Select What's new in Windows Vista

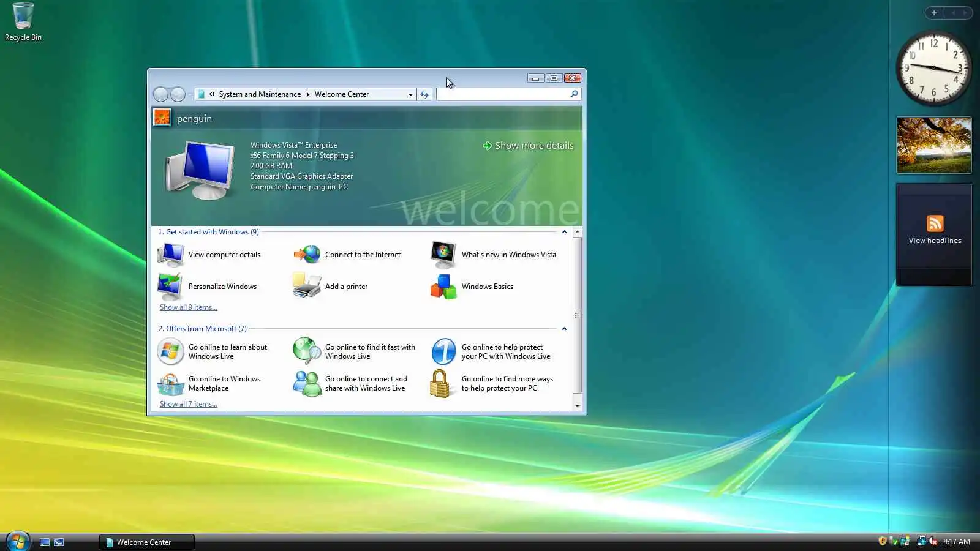(x=493, y=255)
